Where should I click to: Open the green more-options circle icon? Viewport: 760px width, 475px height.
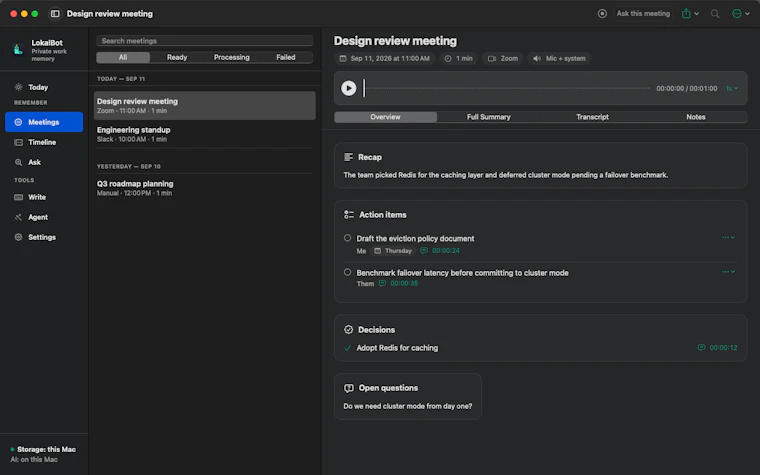[x=740, y=14]
